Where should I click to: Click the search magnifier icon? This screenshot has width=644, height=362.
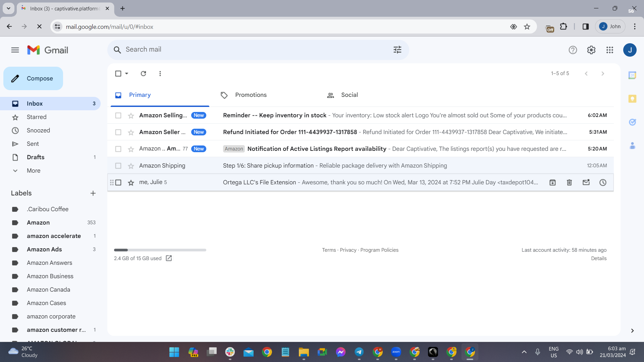(117, 50)
